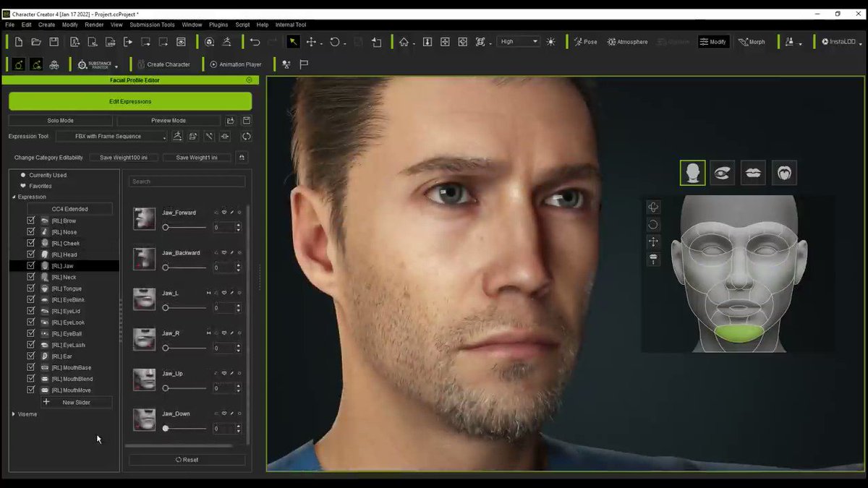Click the Edit Expressions button

click(x=130, y=101)
